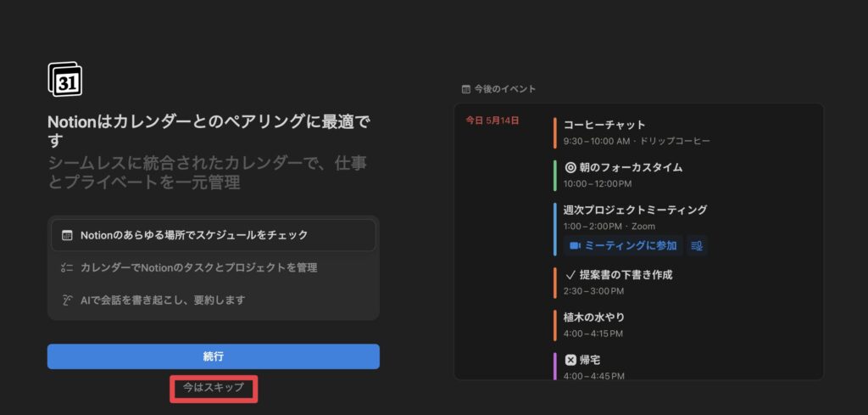
Task: Click the 9:30–10:00 AM · ドリップコーヒー time text
Action: 637,141
